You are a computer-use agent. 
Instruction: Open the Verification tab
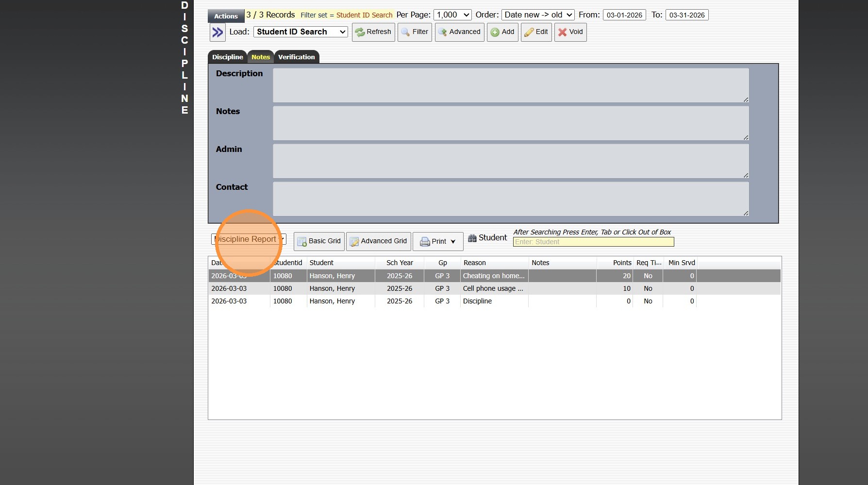[x=297, y=57]
